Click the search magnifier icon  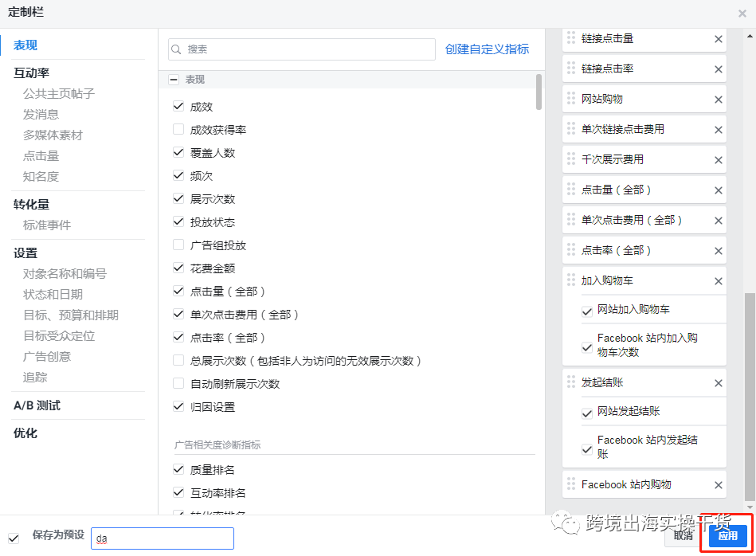point(177,49)
